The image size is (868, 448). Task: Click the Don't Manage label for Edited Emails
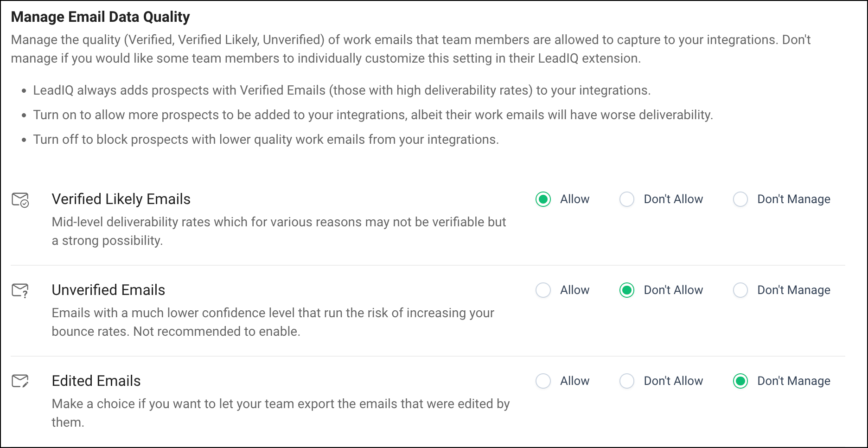794,381
